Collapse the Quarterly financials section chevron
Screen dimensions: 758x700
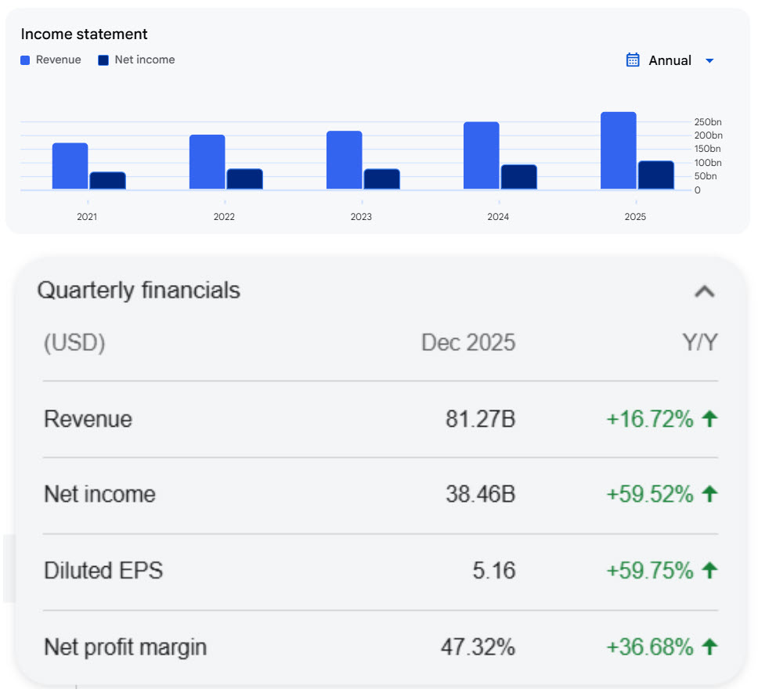[704, 291]
